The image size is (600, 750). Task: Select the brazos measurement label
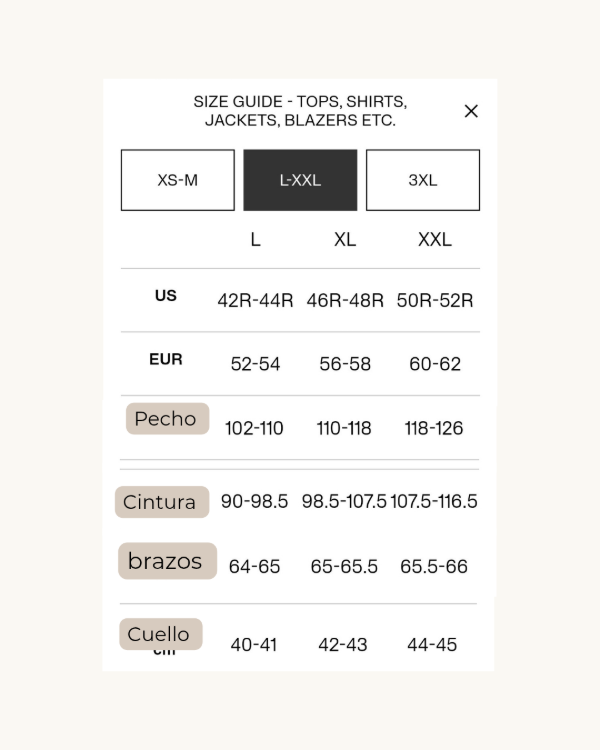166,561
